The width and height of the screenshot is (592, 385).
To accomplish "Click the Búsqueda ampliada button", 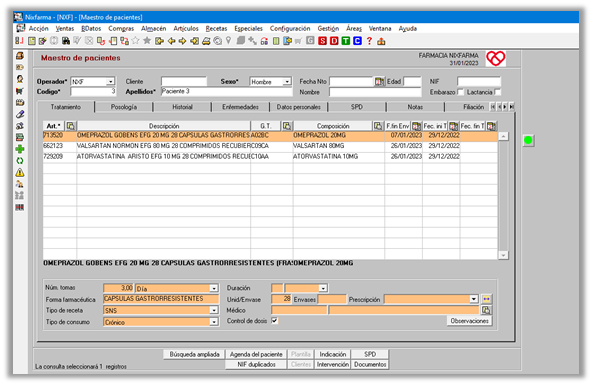I will click(194, 354).
